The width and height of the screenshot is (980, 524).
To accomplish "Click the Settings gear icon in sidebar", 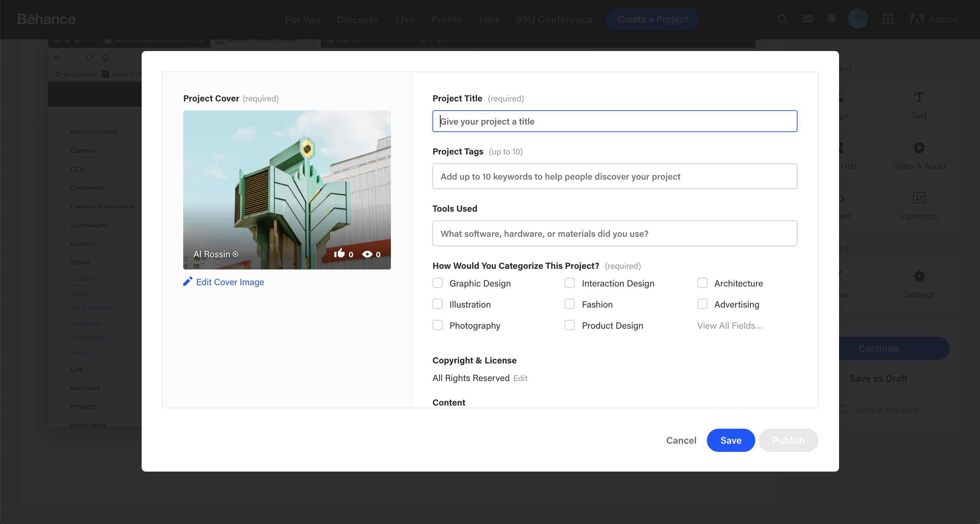I will click(919, 277).
